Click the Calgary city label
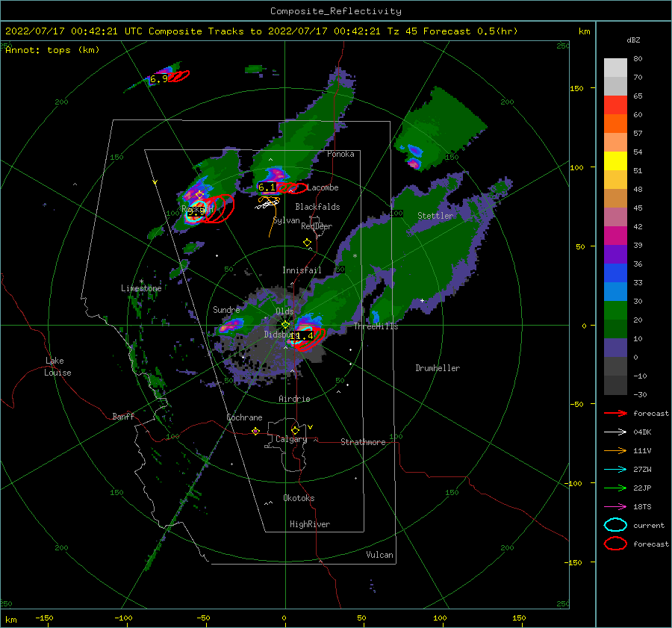Image resolution: width=672 pixels, height=628 pixels. click(291, 439)
